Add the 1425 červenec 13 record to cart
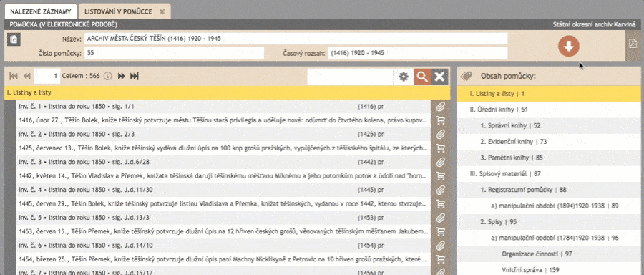The image size is (644, 275). coord(441,148)
